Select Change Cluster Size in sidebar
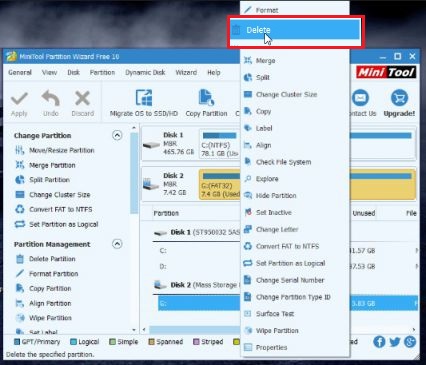 pyautogui.click(x=53, y=194)
